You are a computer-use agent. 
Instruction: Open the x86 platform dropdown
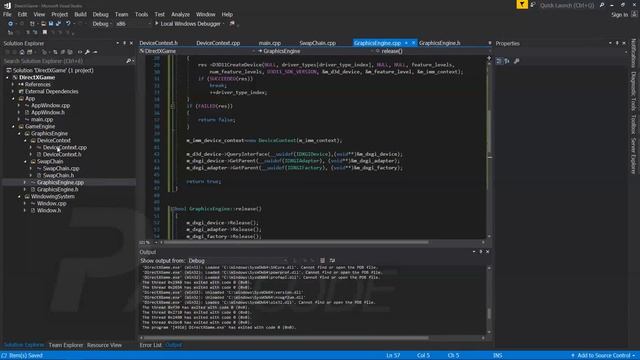133,24
